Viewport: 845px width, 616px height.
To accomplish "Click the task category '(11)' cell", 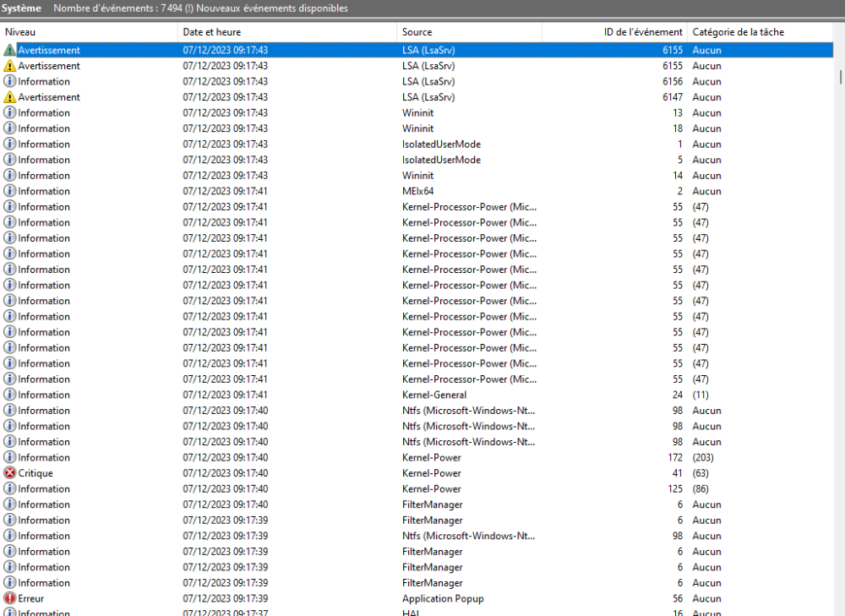I will click(x=701, y=395).
